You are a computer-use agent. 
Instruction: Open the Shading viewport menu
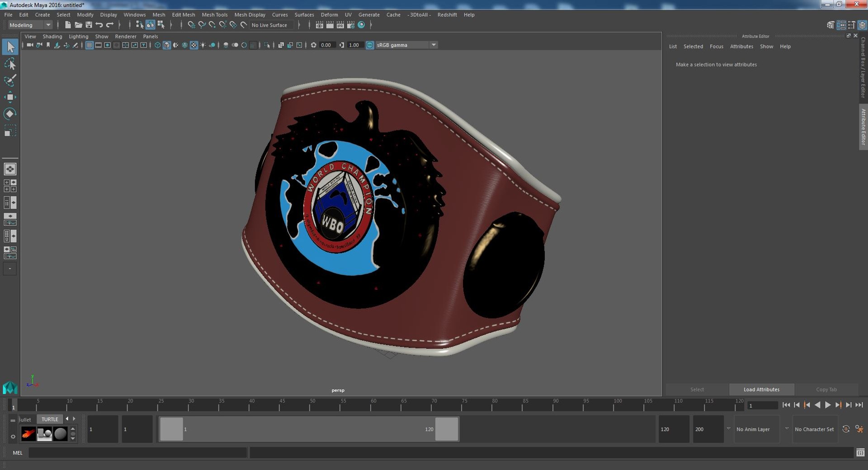(x=52, y=36)
